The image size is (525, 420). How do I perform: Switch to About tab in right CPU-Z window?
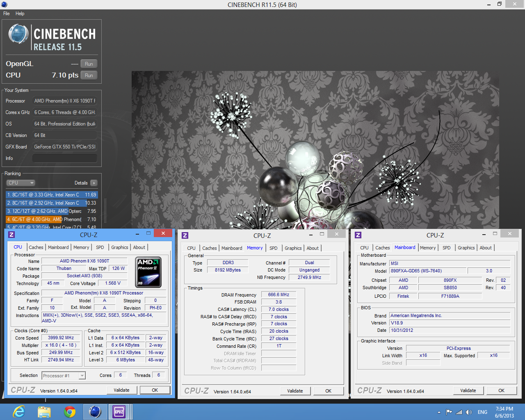tap(486, 248)
